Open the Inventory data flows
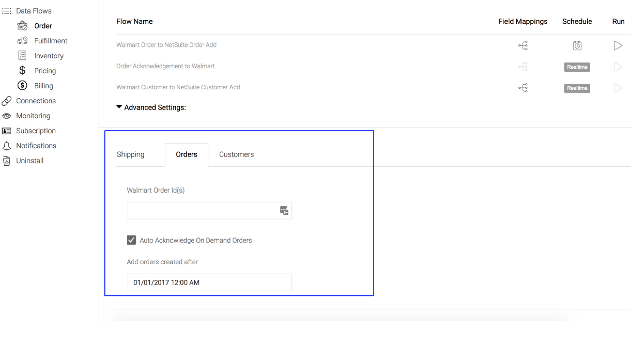Image resolution: width=644 pixels, height=363 pixels. pyautogui.click(x=49, y=56)
